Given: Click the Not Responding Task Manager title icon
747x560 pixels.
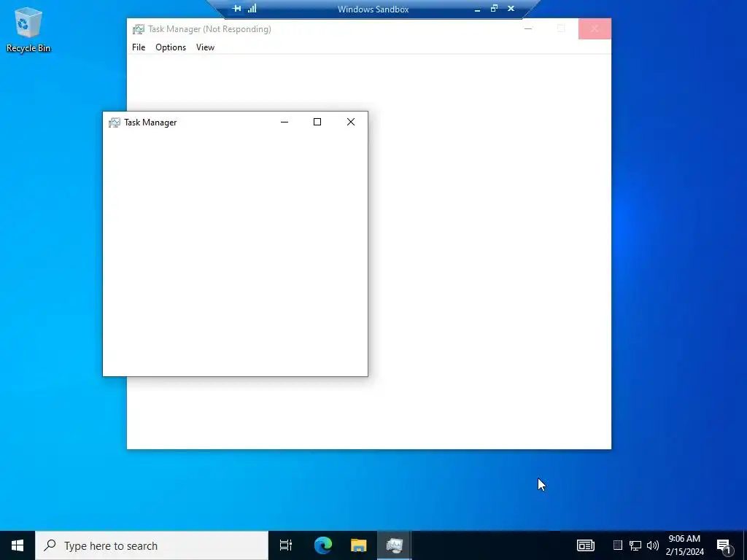Looking at the screenshot, I should click(x=138, y=29).
